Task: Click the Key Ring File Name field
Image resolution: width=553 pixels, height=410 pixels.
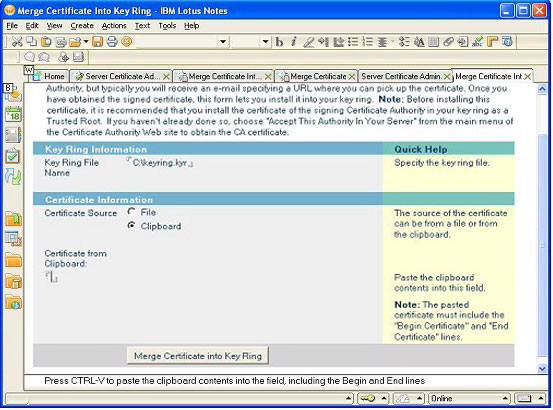Action: click(160, 163)
